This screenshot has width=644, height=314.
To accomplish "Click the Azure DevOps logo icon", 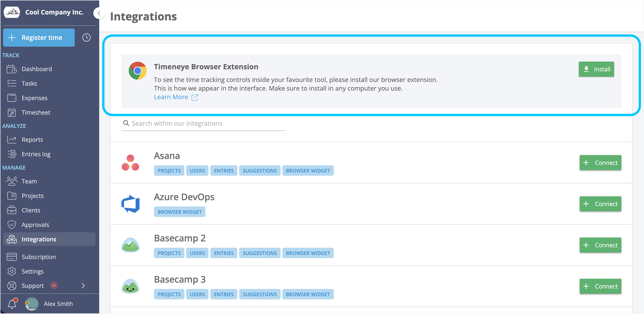I will click(x=130, y=204).
